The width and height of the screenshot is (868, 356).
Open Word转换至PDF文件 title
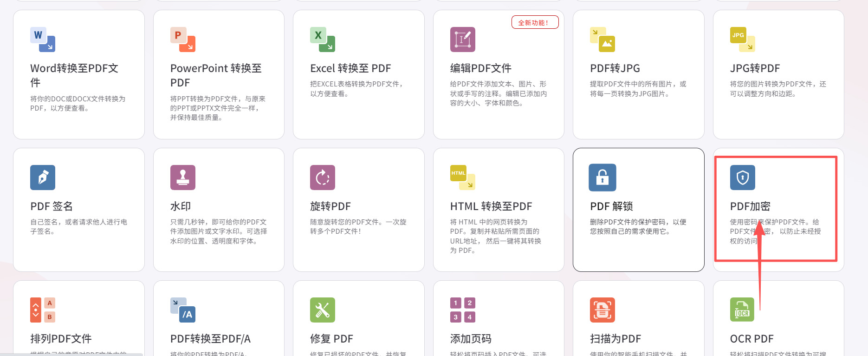coord(74,75)
